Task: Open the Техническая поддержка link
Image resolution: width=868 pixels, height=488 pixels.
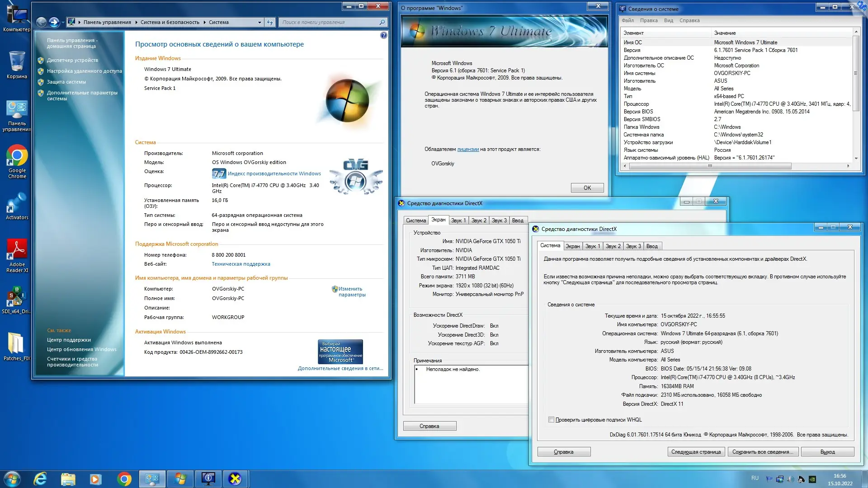Action: 241,264
